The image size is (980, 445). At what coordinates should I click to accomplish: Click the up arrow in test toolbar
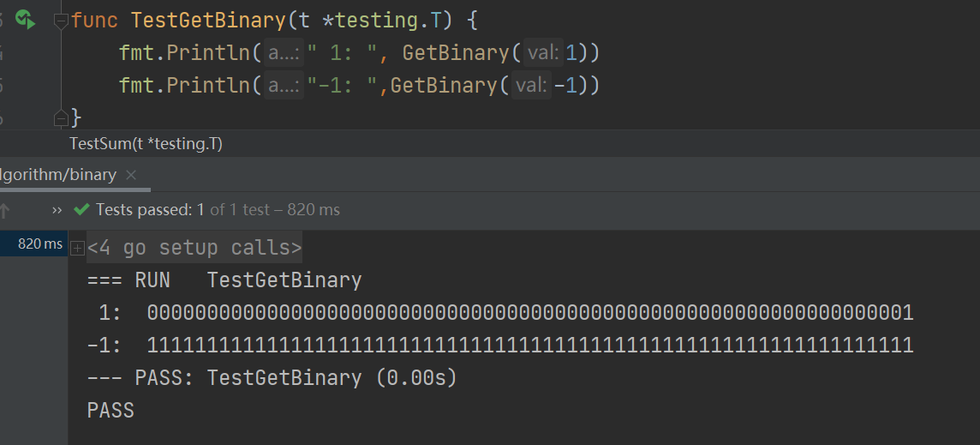5,210
